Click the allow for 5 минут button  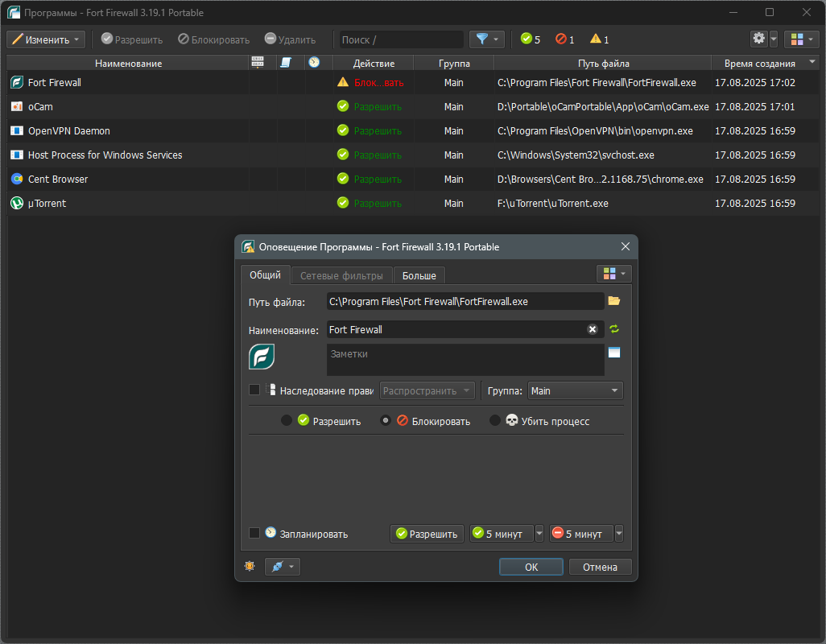pyautogui.click(x=502, y=534)
